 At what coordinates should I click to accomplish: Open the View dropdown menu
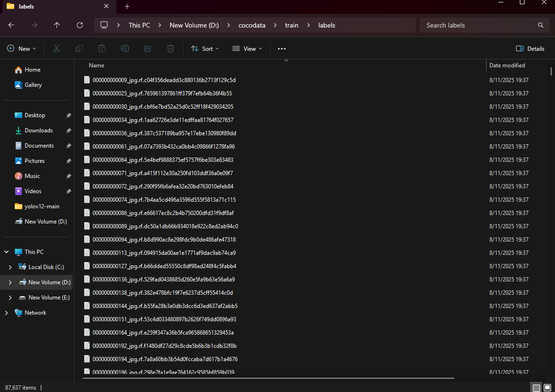pyautogui.click(x=247, y=49)
